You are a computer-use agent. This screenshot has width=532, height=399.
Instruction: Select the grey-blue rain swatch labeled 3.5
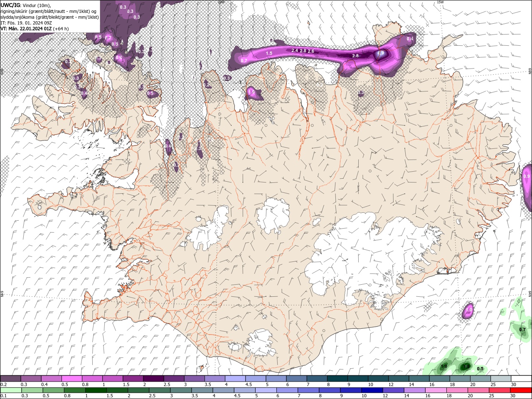(x=202, y=390)
